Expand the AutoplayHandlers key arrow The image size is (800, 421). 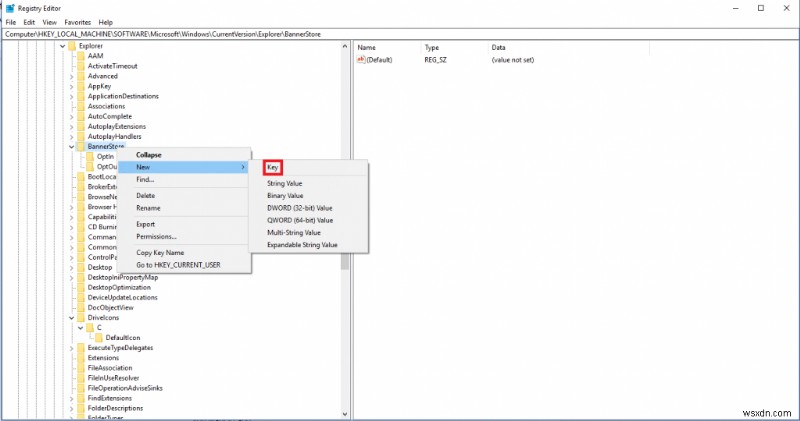[71, 137]
